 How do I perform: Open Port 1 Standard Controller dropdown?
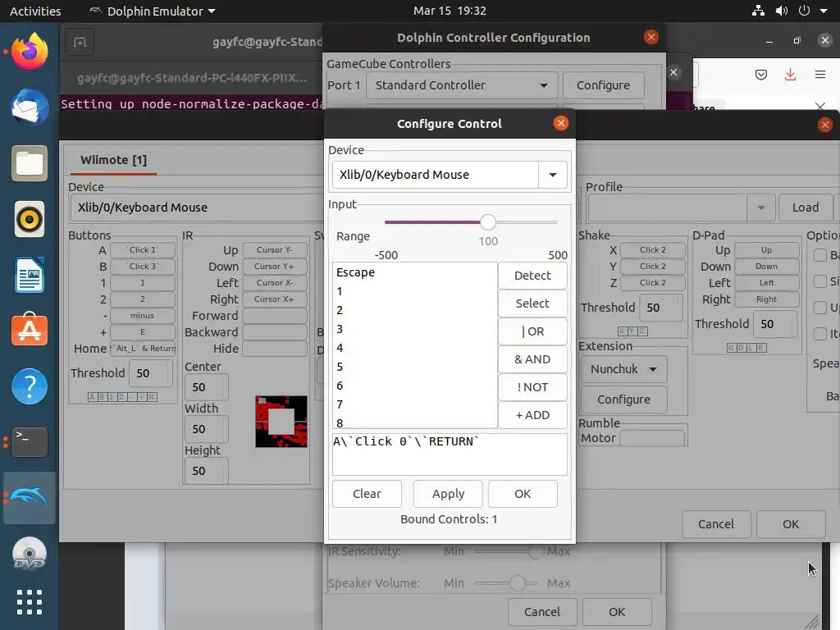click(462, 85)
